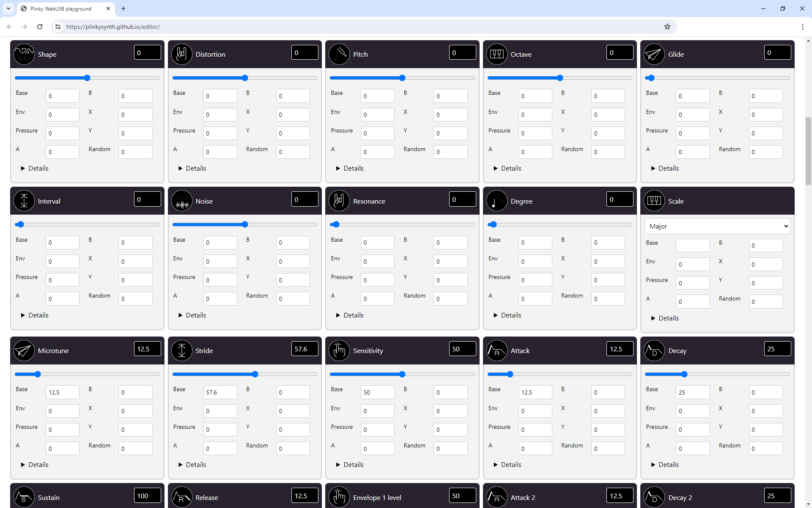The height and width of the screenshot is (508, 812).
Task: Click the Octave keyboard icon
Action: point(497,54)
